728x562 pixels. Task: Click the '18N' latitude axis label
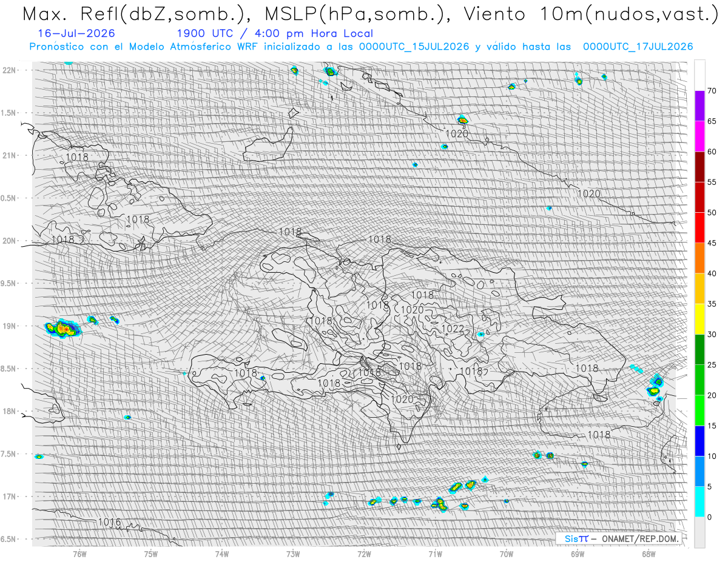[10, 411]
